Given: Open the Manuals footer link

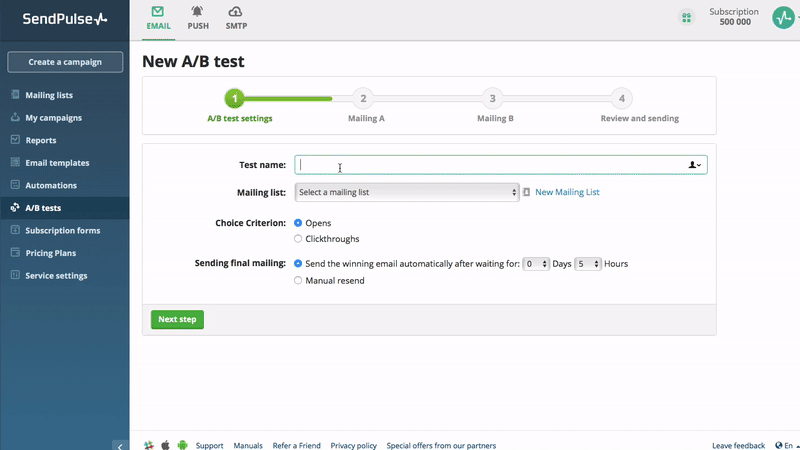Looking at the screenshot, I should [248, 445].
